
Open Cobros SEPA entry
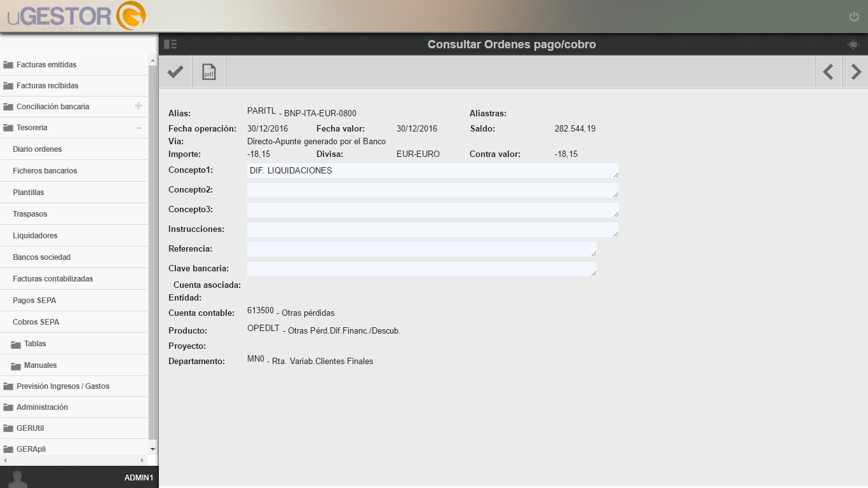click(74, 322)
